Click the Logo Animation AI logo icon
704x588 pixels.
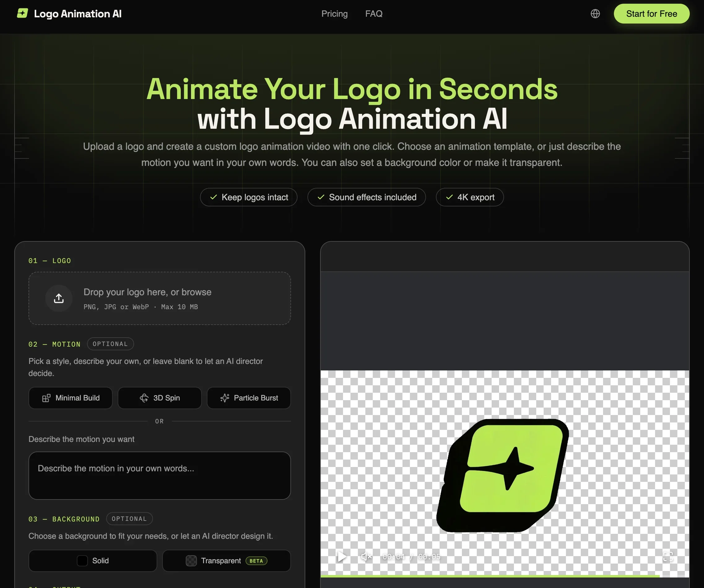[23, 13]
